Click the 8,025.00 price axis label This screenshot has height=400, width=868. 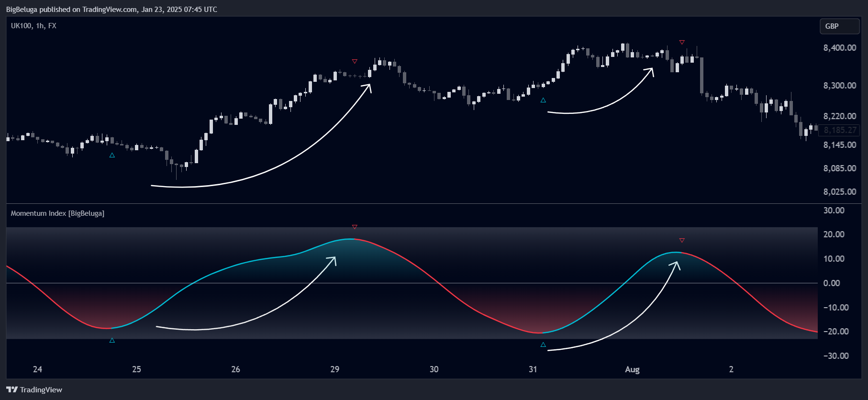(840, 192)
